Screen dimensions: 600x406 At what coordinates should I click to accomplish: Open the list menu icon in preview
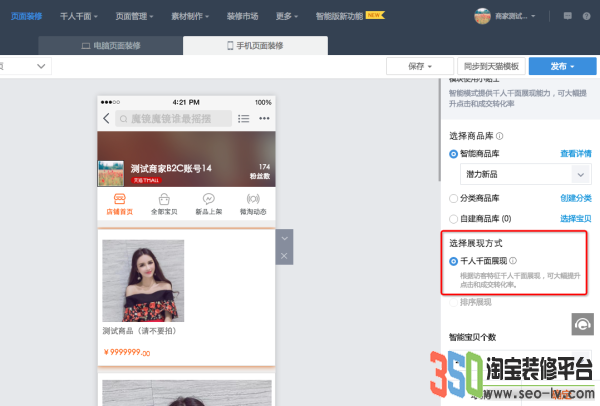pyautogui.click(x=243, y=119)
